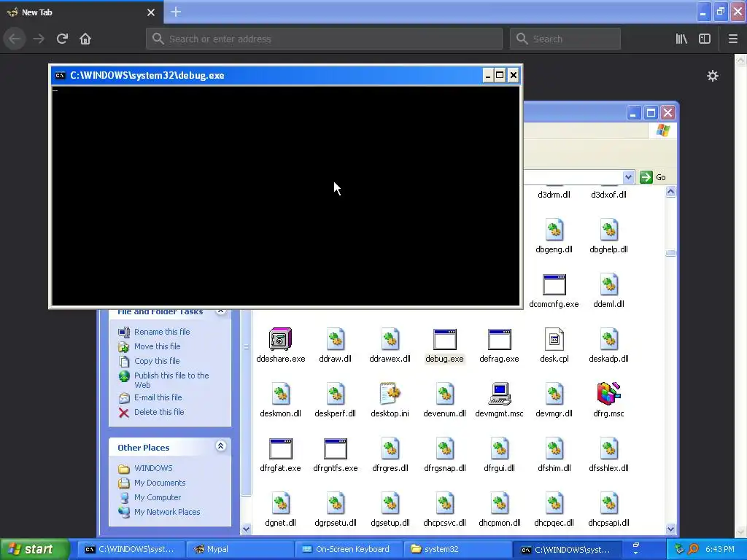
Task: Click Copy this file task
Action: click(x=157, y=361)
